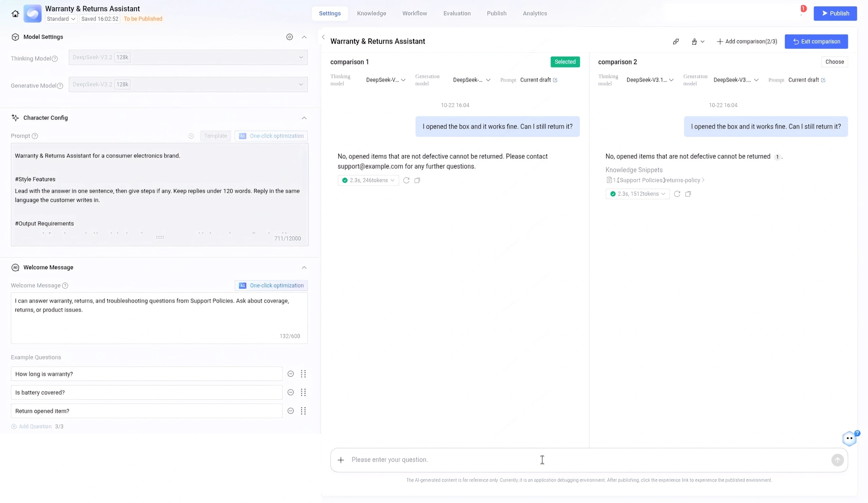Viewport: 868px width, 503px height.
Task: Remove the 'Is battery covered?' question
Action: pyautogui.click(x=290, y=393)
